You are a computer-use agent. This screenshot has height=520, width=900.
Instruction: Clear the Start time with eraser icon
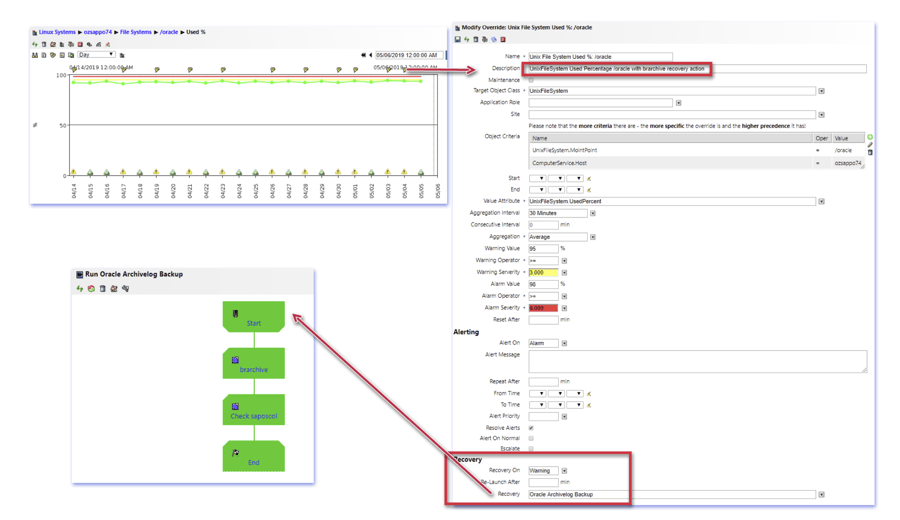(x=589, y=178)
